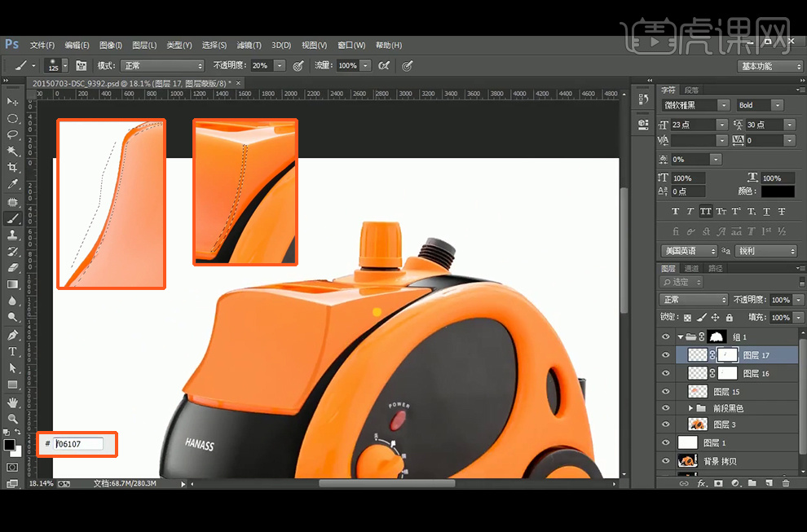Click the hex color input field
The height and width of the screenshot is (532, 807).
pyautogui.click(x=79, y=444)
